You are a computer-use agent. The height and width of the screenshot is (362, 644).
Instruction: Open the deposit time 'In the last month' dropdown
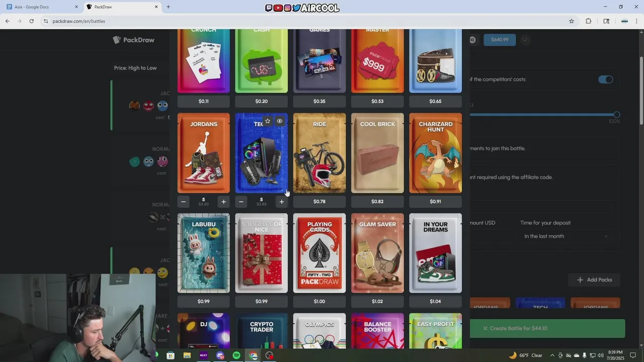point(566,236)
